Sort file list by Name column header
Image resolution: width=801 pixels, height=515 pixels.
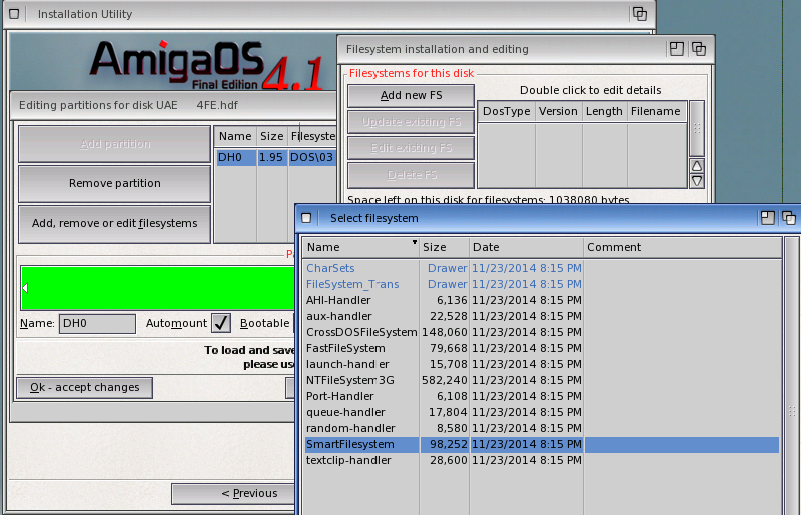click(x=360, y=247)
